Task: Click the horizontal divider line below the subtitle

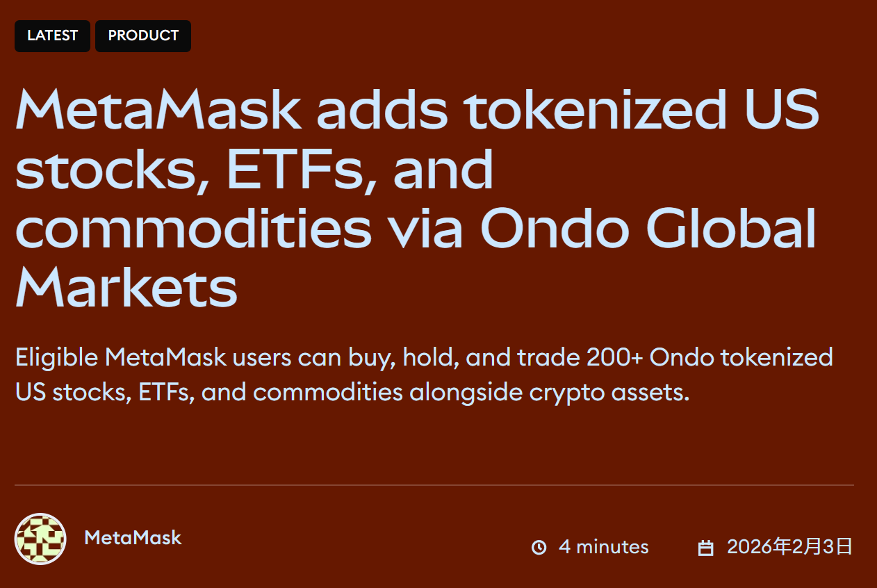Action: (x=434, y=484)
